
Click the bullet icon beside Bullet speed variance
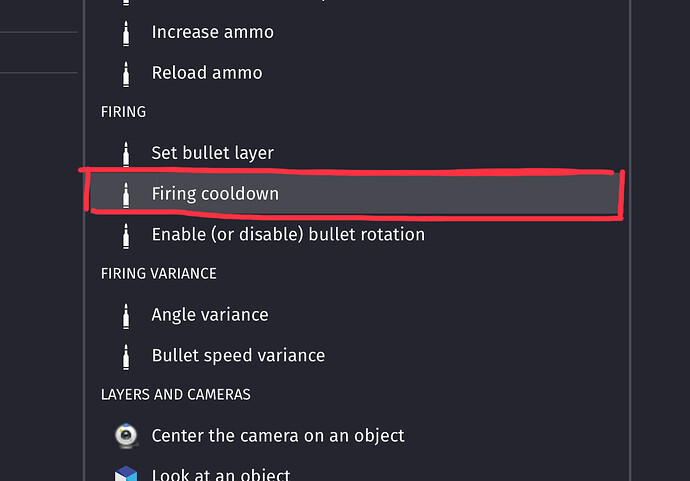click(126, 356)
